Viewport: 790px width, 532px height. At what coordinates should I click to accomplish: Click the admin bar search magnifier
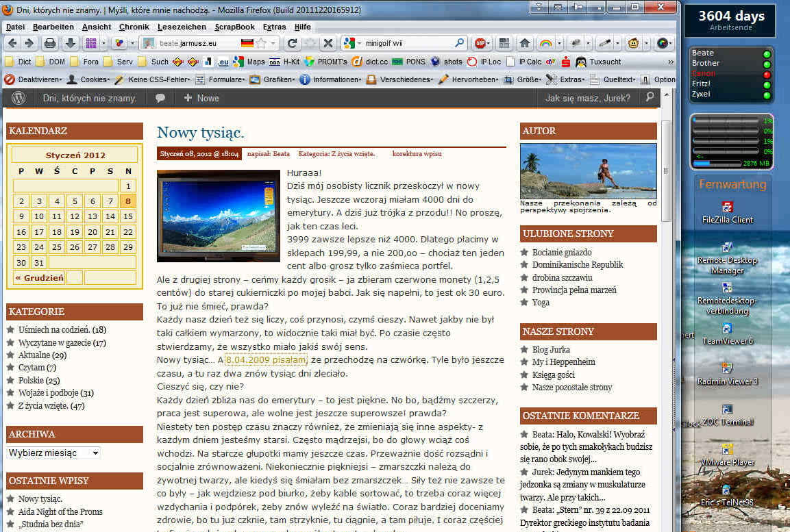(650, 98)
